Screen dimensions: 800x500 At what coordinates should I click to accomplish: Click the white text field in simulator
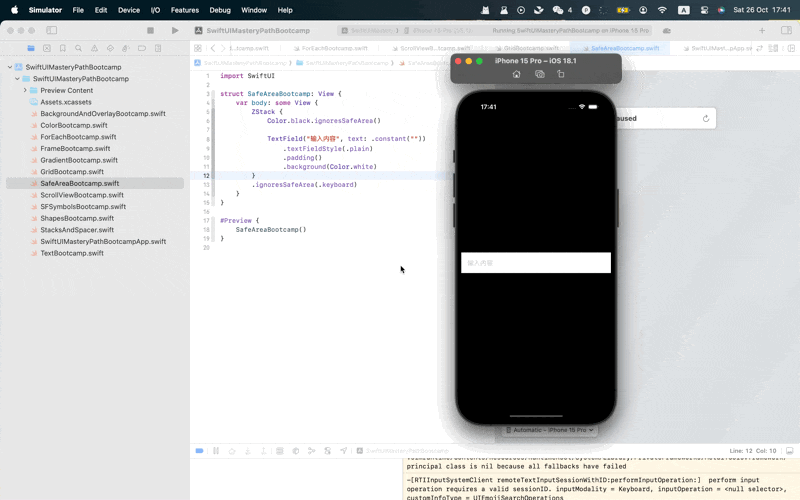tap(535, 263)
